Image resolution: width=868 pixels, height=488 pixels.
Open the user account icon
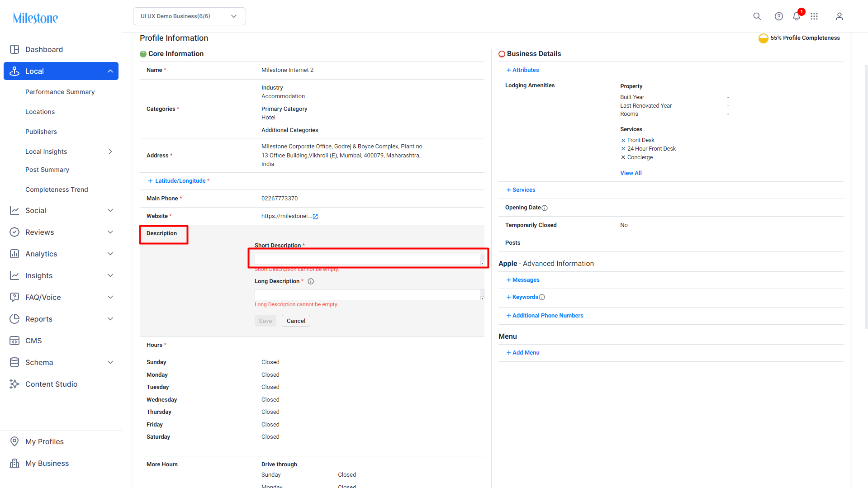coord(839,16)
